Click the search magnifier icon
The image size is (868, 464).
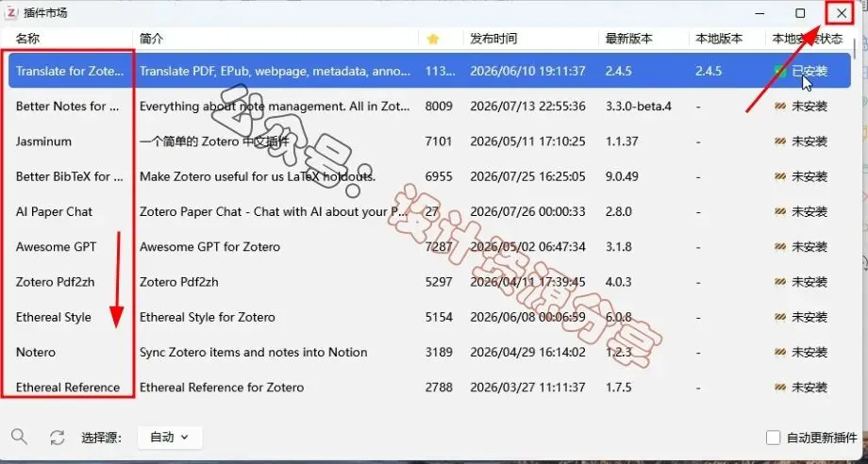[20, 437]
